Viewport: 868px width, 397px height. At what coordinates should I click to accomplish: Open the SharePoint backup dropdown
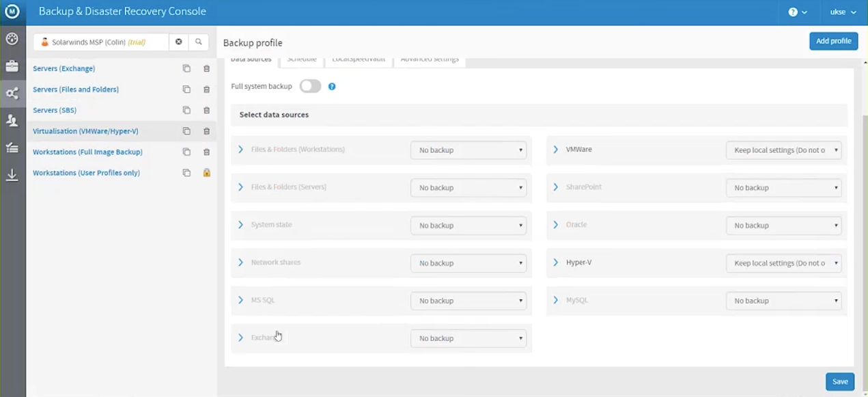pyautogui.click(x=783, y=187)
